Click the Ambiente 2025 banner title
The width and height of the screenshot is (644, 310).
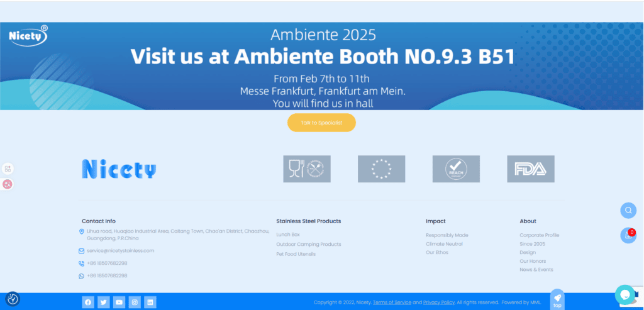[323, 35]
